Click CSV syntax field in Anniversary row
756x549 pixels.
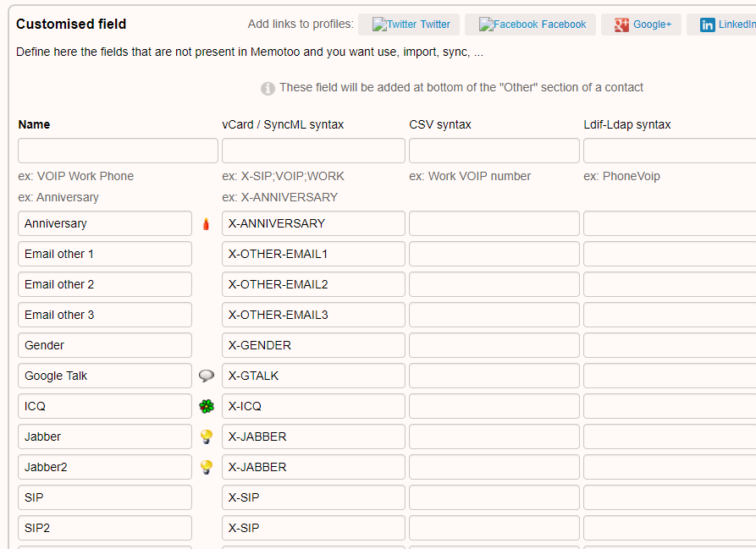[x=494, y=223]
